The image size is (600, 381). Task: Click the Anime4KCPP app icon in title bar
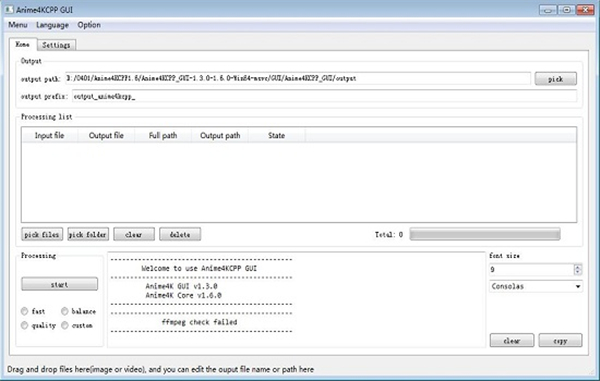(x=9, y=9)
